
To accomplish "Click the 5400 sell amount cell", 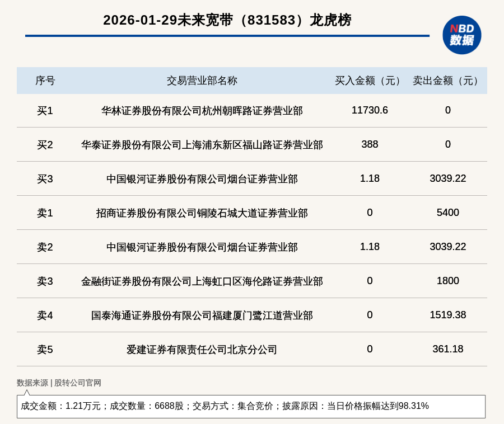I will [447, 213].
